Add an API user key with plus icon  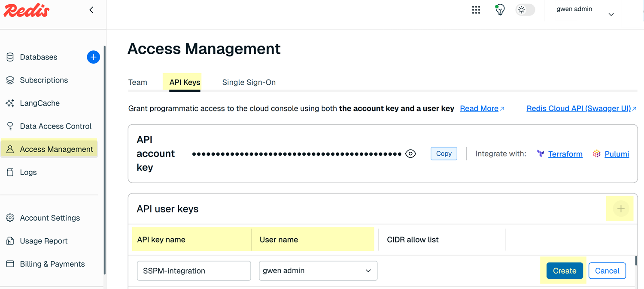click(620, 209)
